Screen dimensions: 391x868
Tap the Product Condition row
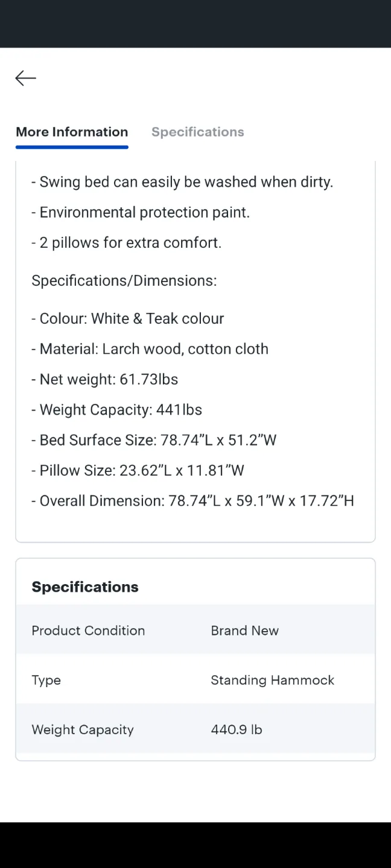(88, 631)
